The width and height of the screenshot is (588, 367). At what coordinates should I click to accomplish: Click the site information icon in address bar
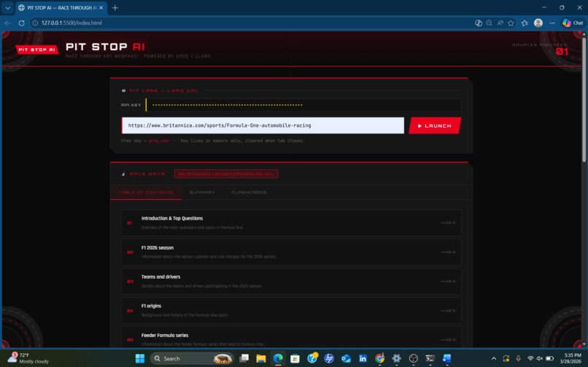[x=35, y=23]
